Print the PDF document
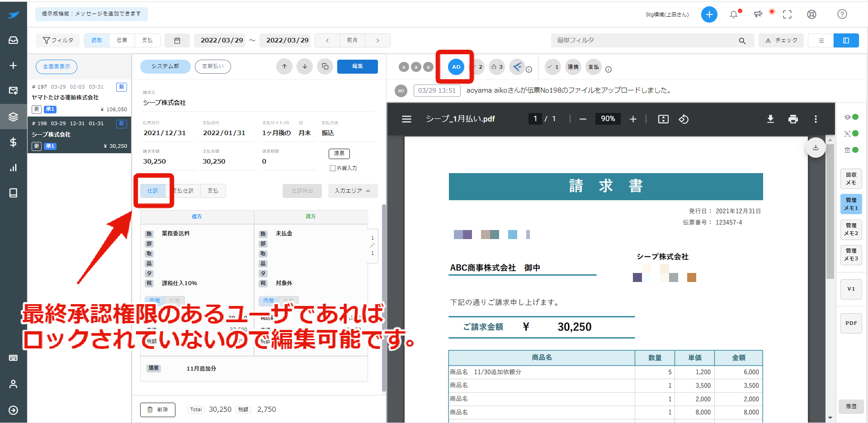The width and height of the screenshot is (868, 423). [x=793, y=119]
